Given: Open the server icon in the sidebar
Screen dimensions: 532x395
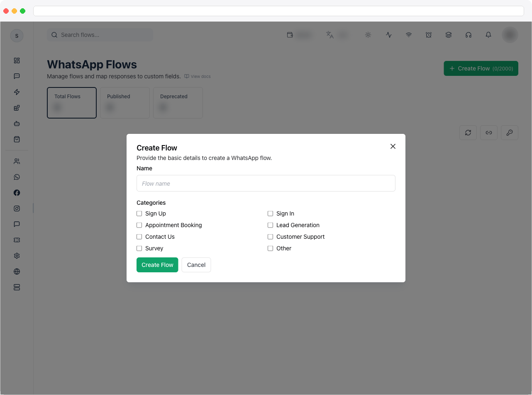Looking at the screenshot, I should click(x=17, y=287).
